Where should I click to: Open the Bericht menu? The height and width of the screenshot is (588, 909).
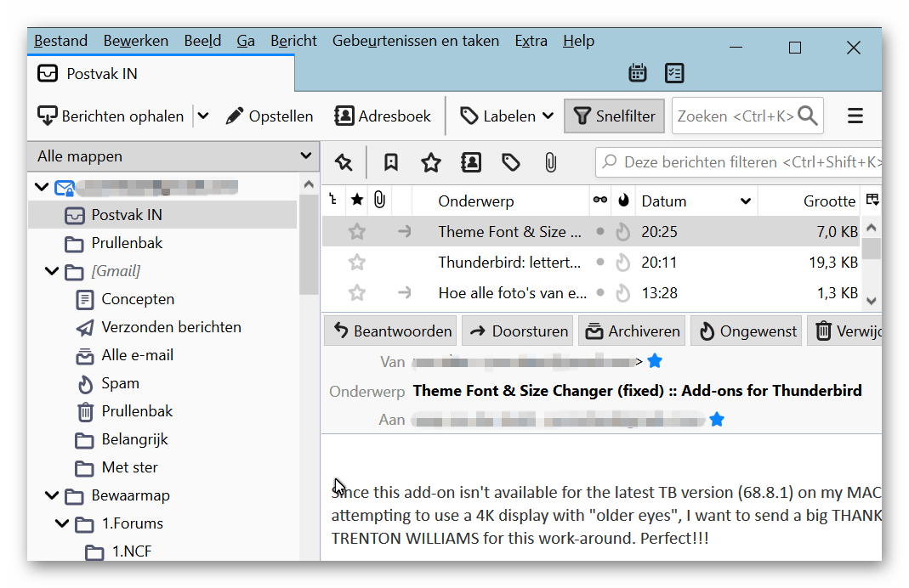tap(293, 41)
